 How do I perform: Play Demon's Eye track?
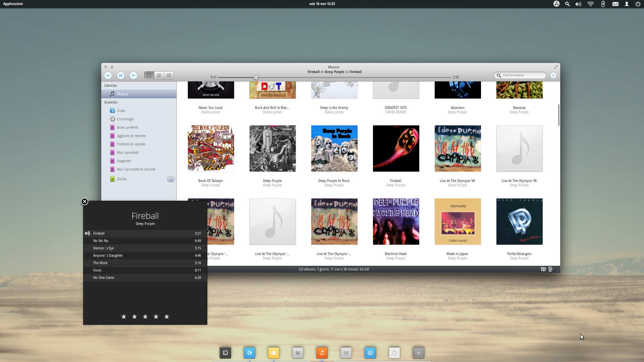(x=145, y=248)
